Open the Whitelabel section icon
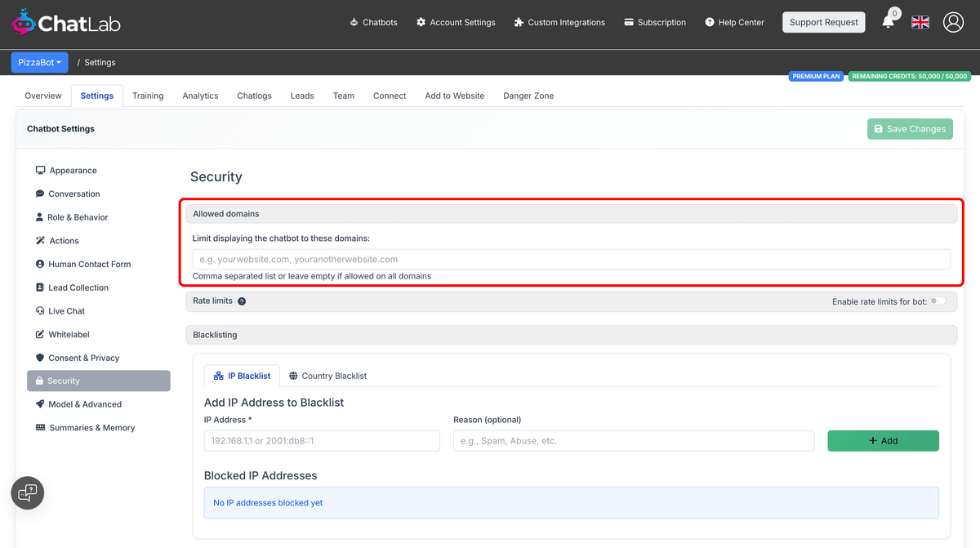 click(40, 334)
